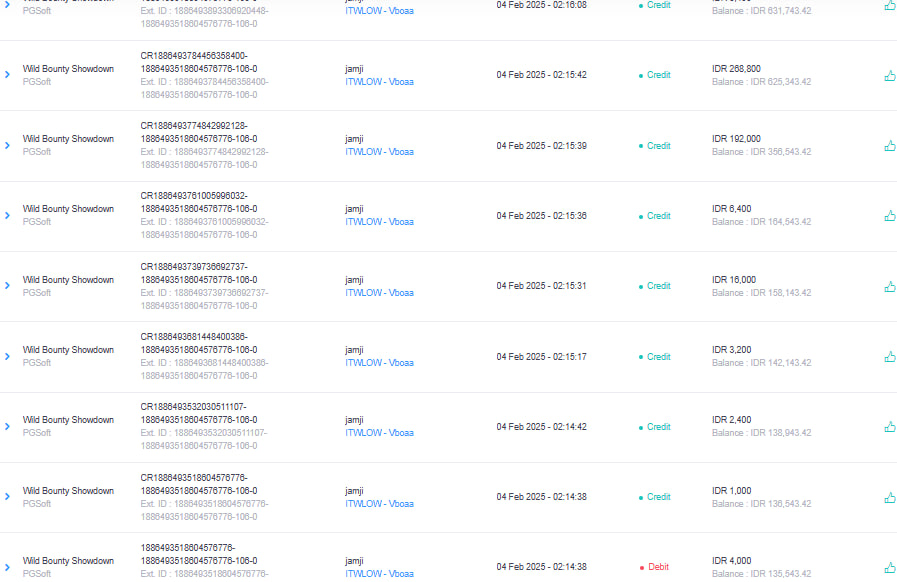Click thumbs-up icon for IDR 192,000 transaction
The image size is (897, 582).
click(x=890, y=146)
